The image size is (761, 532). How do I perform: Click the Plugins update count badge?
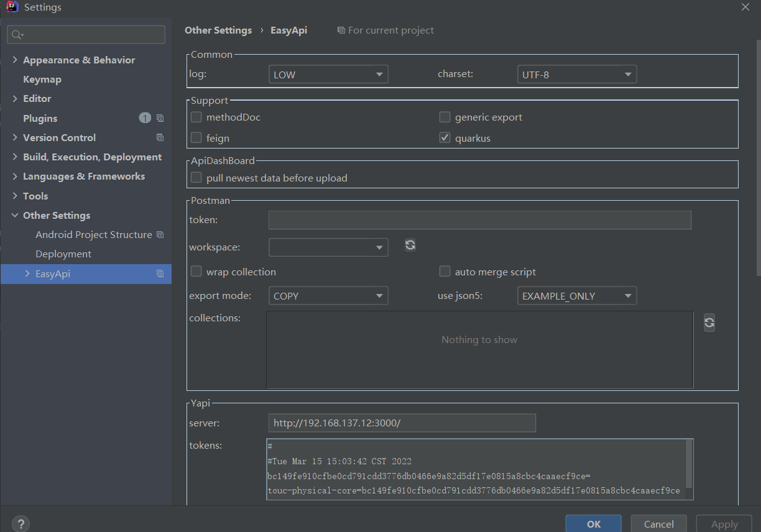(x=145, y=118)
